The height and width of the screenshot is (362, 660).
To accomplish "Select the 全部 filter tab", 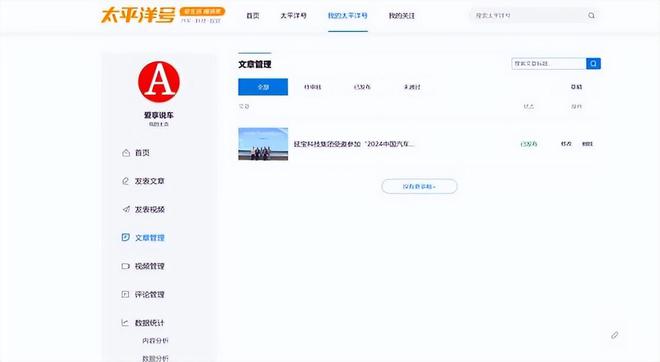I will tap(263, 87).
